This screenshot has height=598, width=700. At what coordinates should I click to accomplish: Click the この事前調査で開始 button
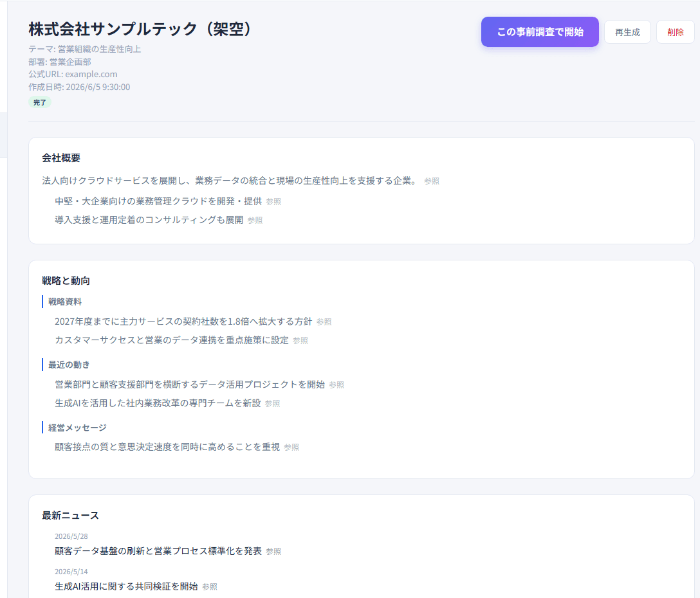click(540, 32)
